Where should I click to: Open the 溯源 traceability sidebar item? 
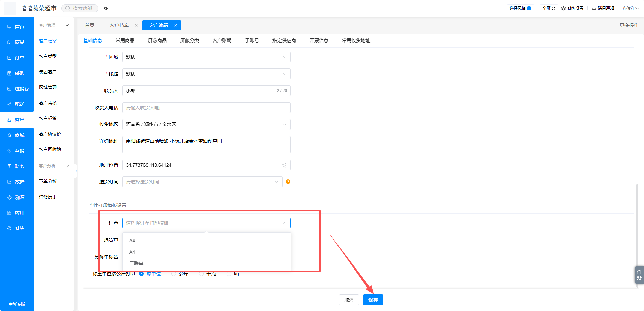[x=17, y=197]
